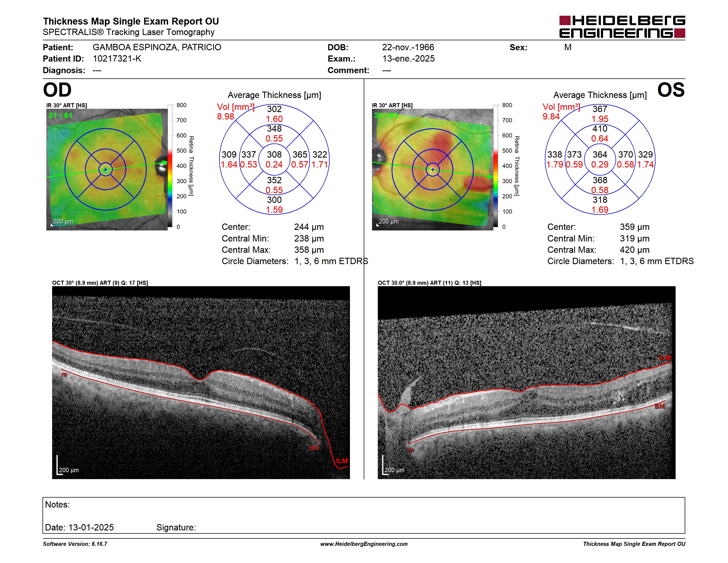Click the BM label on OS scan

point(660,406)
